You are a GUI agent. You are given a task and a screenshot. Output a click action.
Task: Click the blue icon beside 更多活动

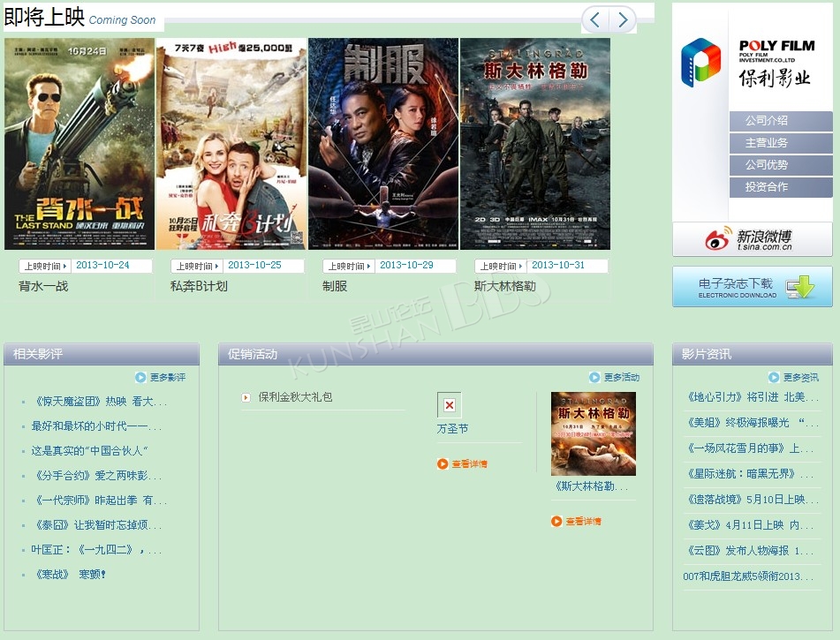594,377
